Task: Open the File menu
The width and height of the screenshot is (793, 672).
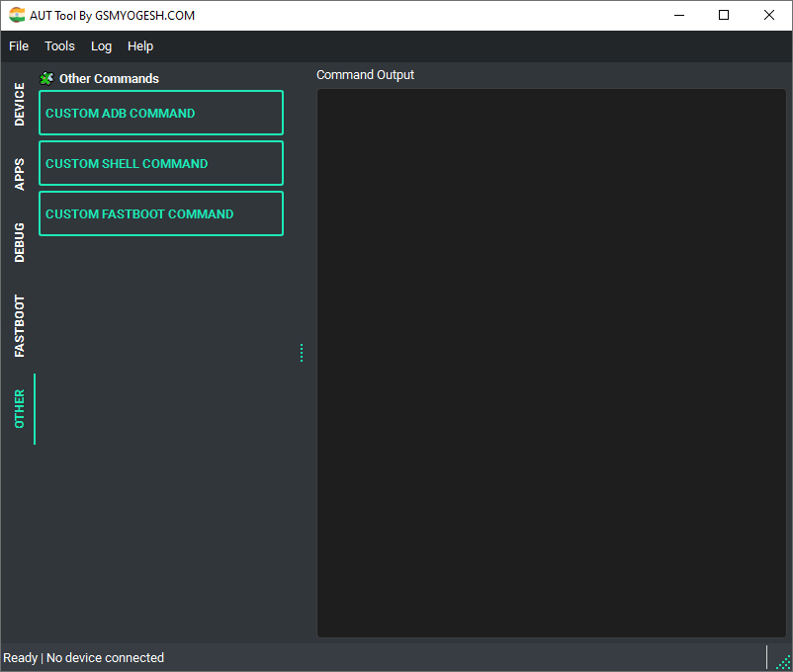Action: [x=19, y=45]
